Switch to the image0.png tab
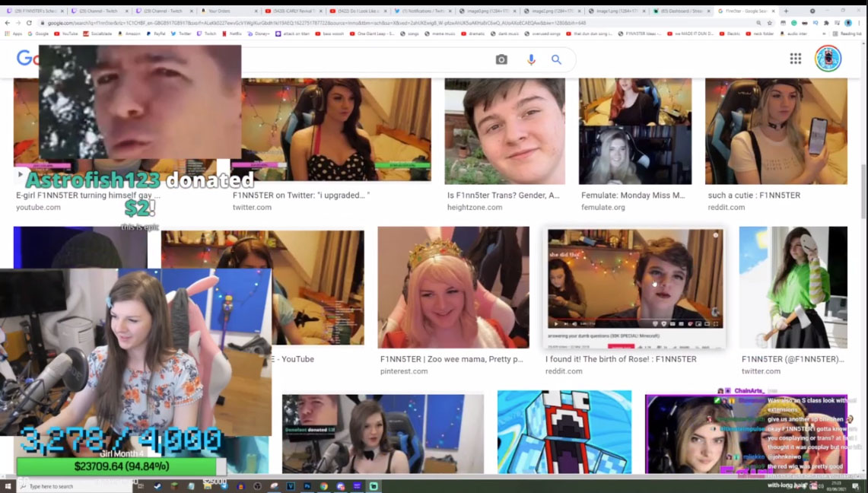The width and height of the screenshot is (868, 493). (x=488, y=11)
